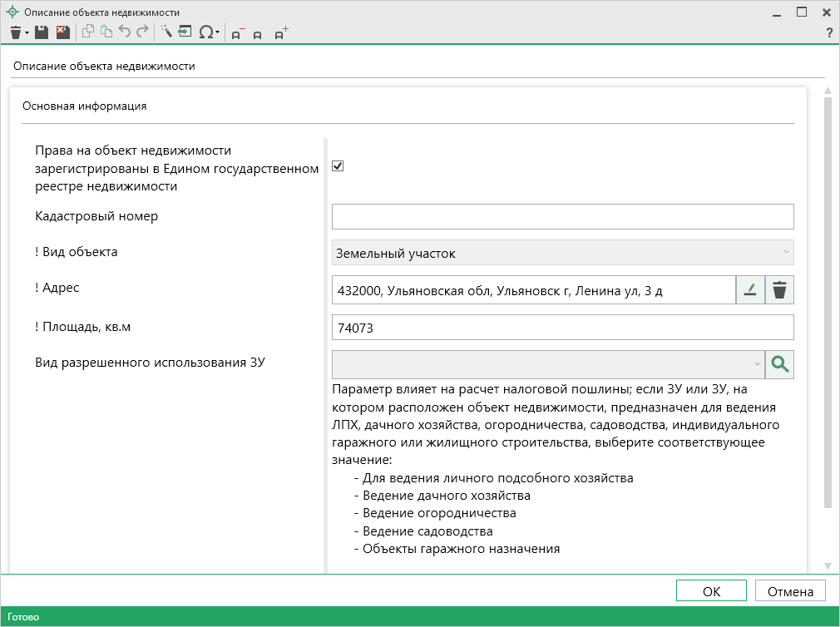Click the copy icon in toolbar

pos(88,32)
